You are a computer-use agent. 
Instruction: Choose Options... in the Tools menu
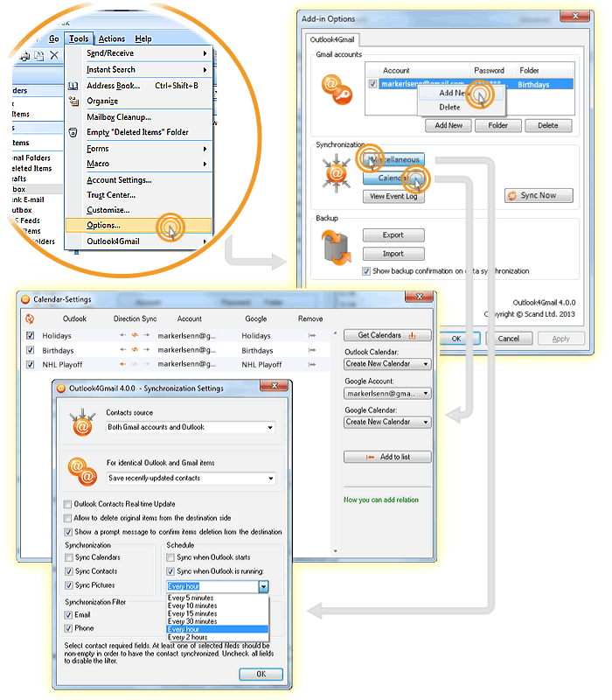point(138,226)
